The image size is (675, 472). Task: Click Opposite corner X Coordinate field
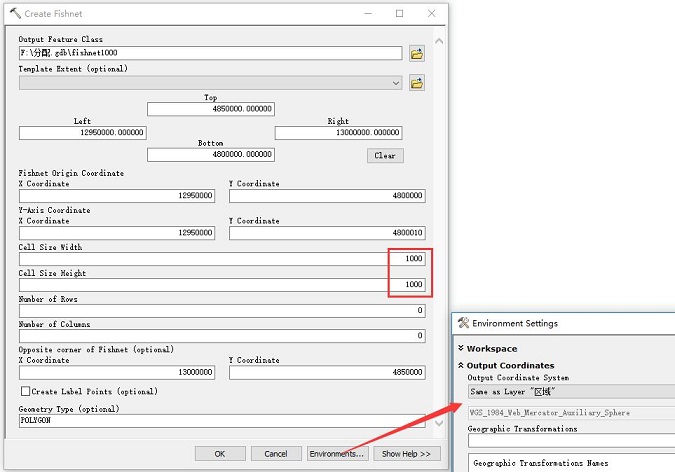[x=117, y=372]
